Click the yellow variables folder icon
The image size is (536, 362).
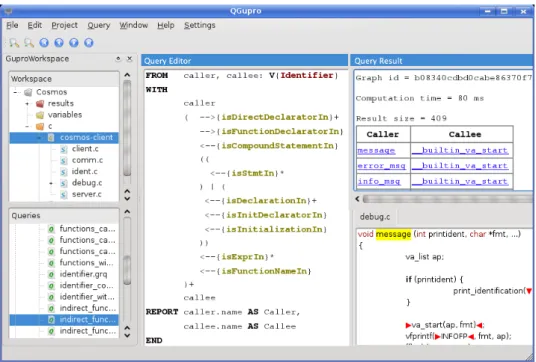coord(40,115)
